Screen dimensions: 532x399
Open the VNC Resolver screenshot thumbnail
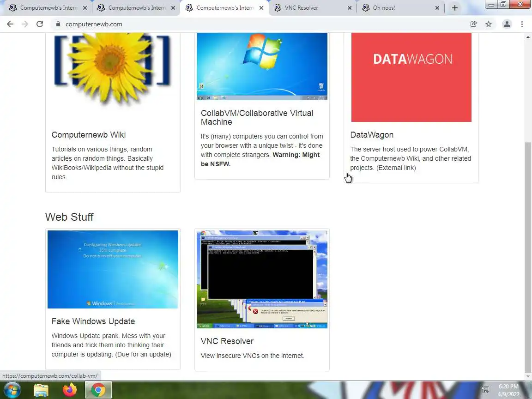click(262, 279)
